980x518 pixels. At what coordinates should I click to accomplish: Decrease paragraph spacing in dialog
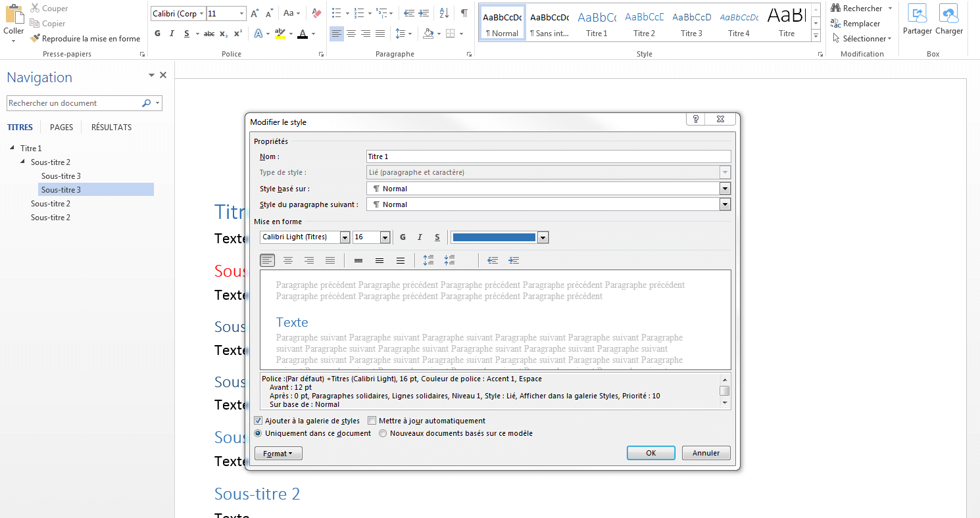(450, 261)
